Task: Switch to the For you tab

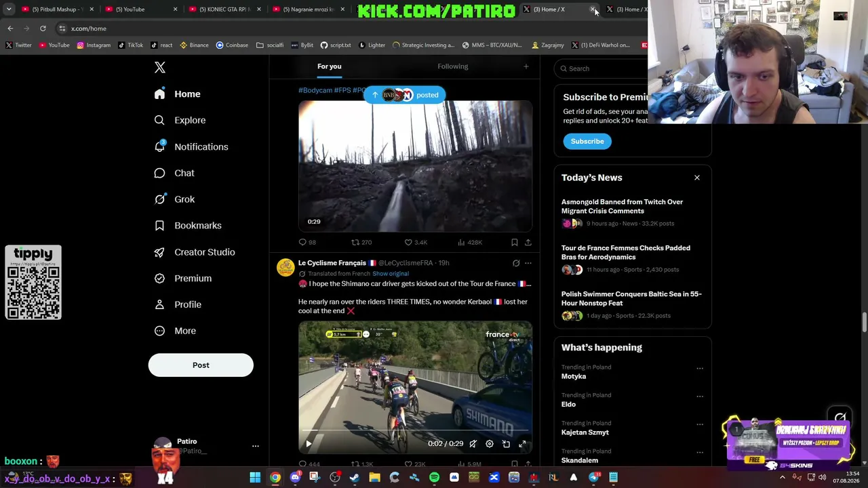Action: pyautogui.click(x=330, y=66)
